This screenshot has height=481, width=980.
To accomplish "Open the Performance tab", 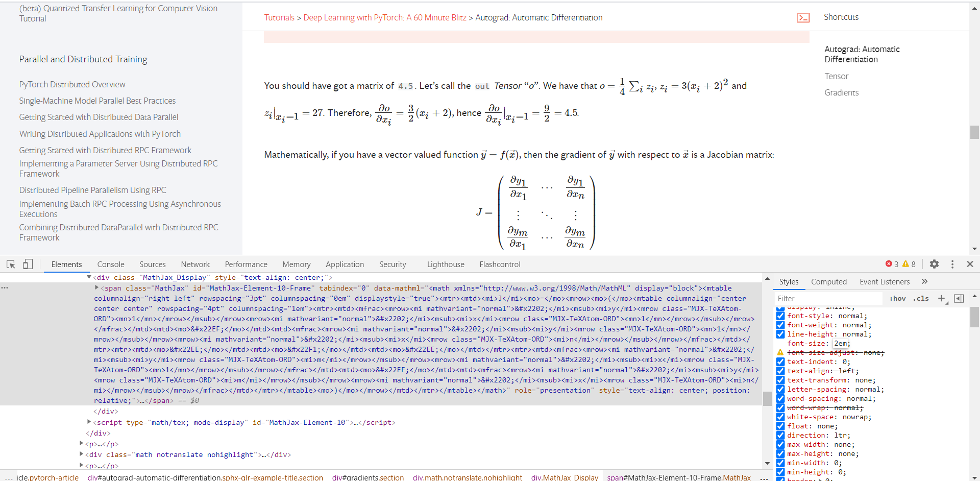I will [x=246, y=264].
